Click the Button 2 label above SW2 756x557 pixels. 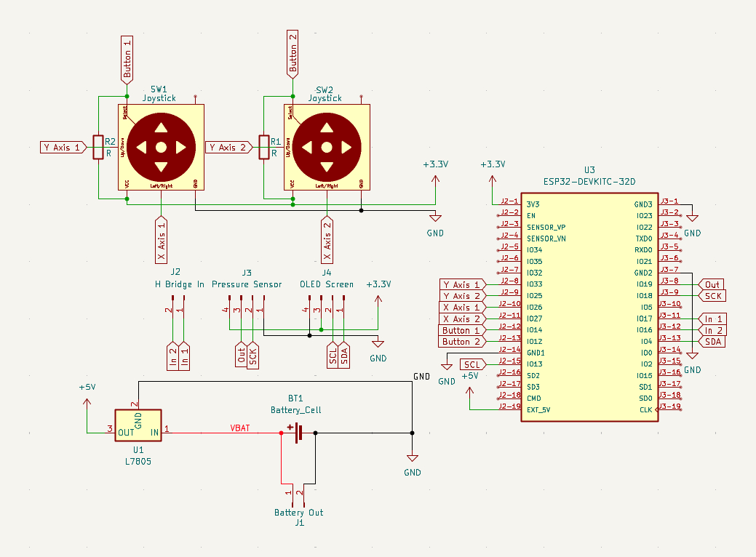pyautogui.click(x=293, y=55)
